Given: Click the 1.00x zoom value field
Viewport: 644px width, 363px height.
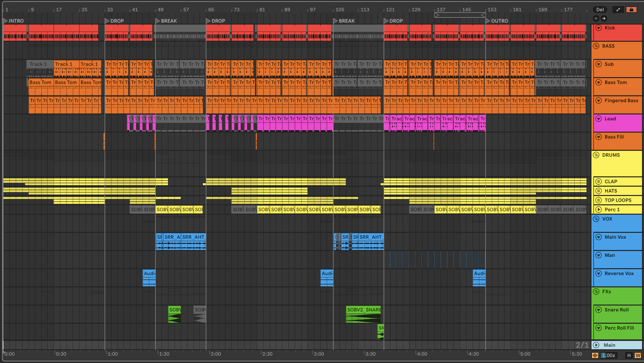Looking at the screenshot, I should (609, 355).
